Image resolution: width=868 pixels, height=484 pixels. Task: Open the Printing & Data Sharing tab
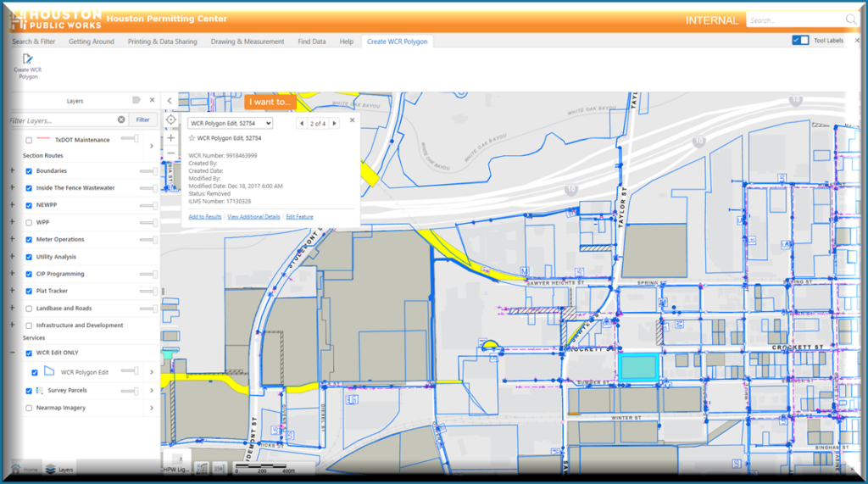tap(162, 42)
